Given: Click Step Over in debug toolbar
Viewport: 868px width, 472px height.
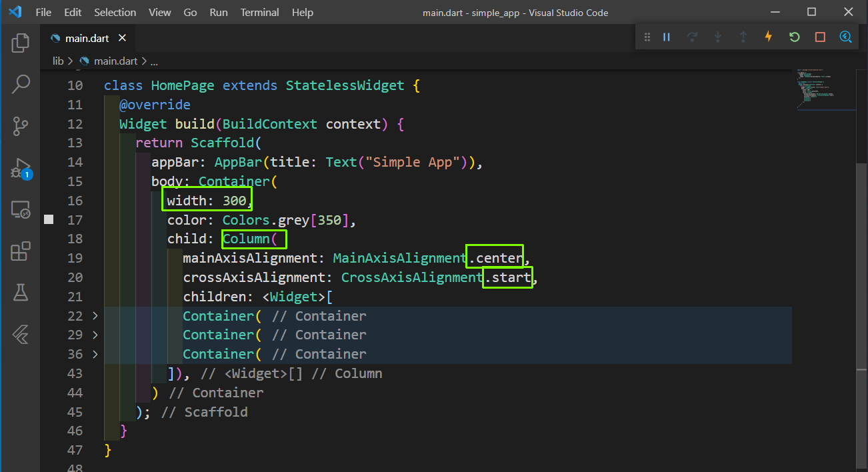Looking at the screenshot, I should point(692,37).
